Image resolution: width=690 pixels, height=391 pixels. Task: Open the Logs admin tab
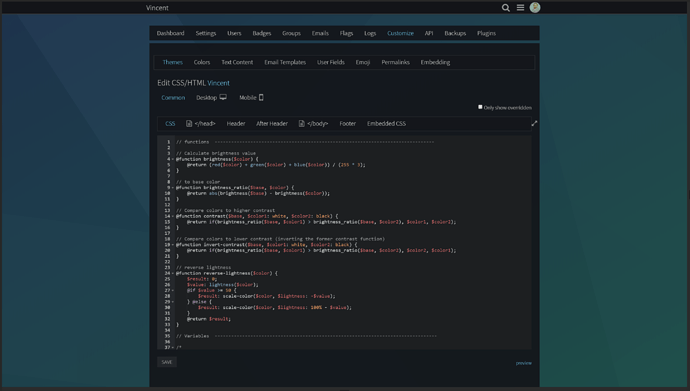tap(370, 33)
